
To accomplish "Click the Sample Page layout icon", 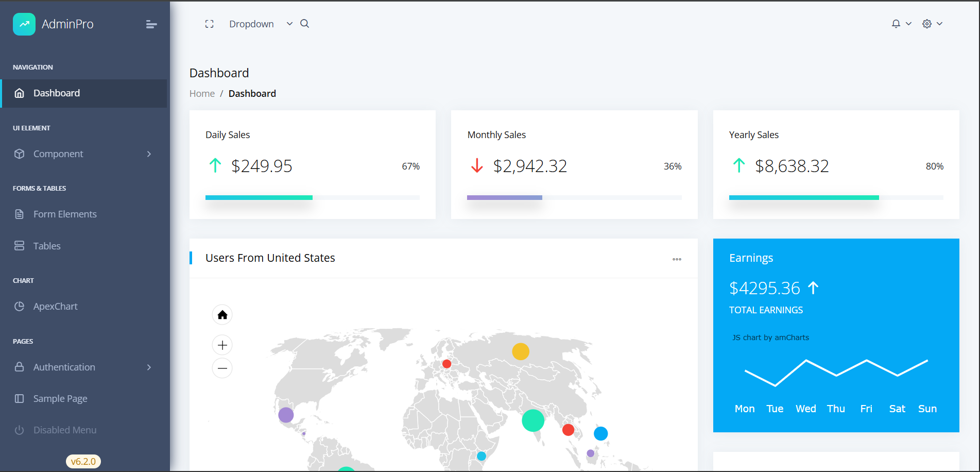I will point(20,398).
